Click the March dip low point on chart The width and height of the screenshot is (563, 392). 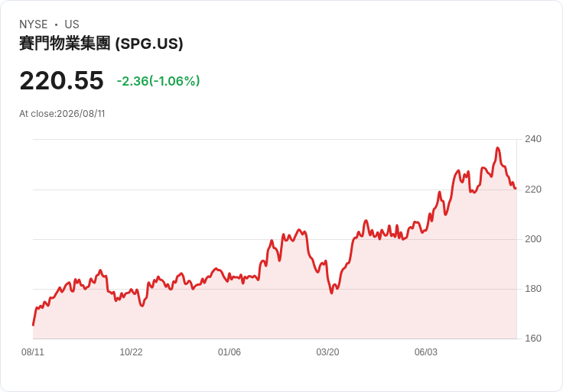pyautogui.click(x=331, y=293)
